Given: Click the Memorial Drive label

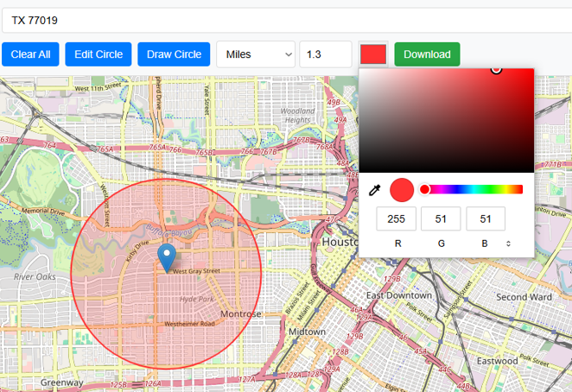Looking at the screenshot, I should click(43, 212).
